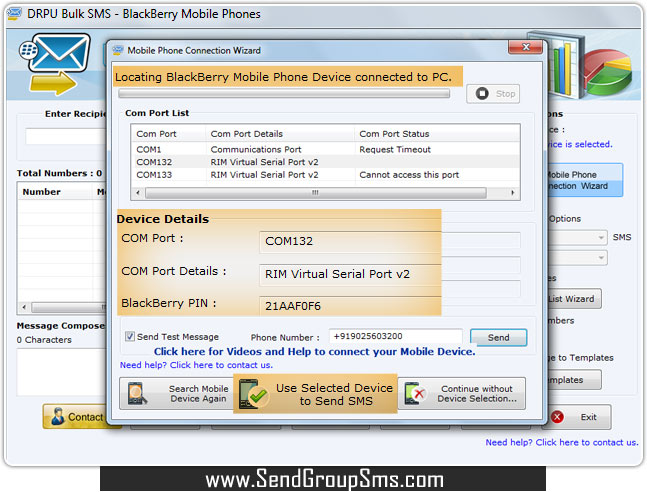Image resolution: width=647 pixels, height=492 pixels.
Task: Click the Stop button icon
Action: tap(482, 94)
